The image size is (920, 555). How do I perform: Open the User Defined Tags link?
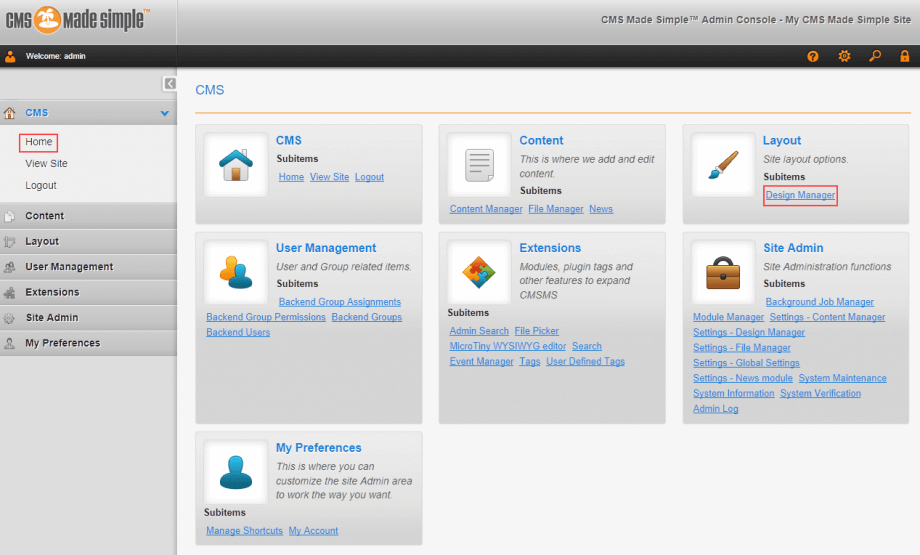click(x=586, y=362)
